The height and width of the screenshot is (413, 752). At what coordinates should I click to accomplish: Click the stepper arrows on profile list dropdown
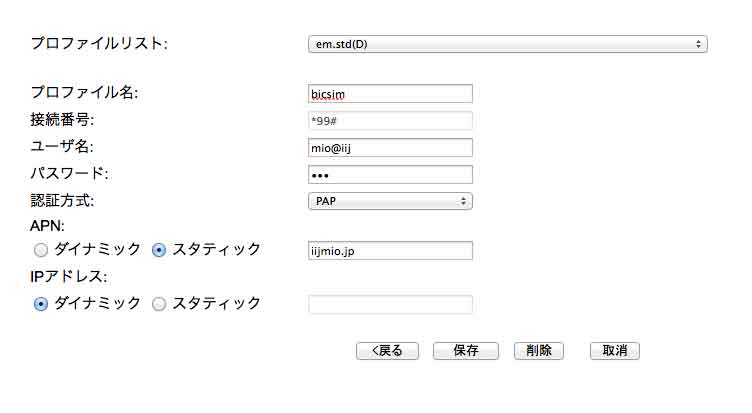698,44
